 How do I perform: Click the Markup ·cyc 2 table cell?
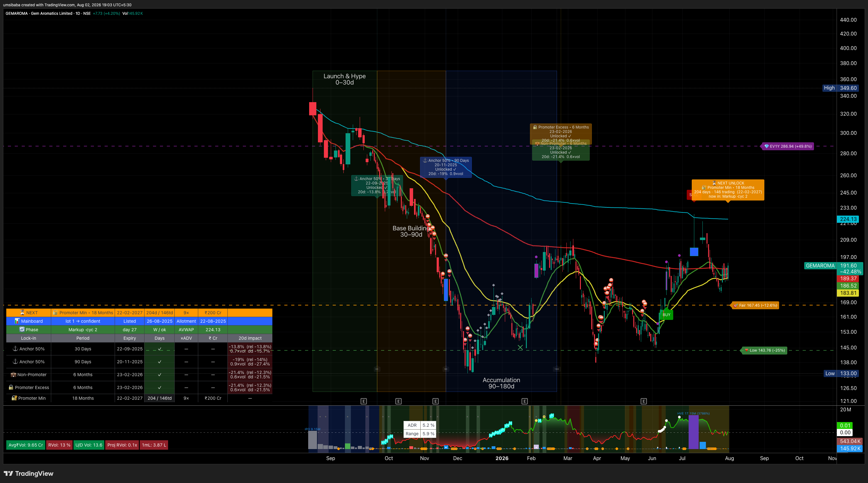tap(83, 330)
